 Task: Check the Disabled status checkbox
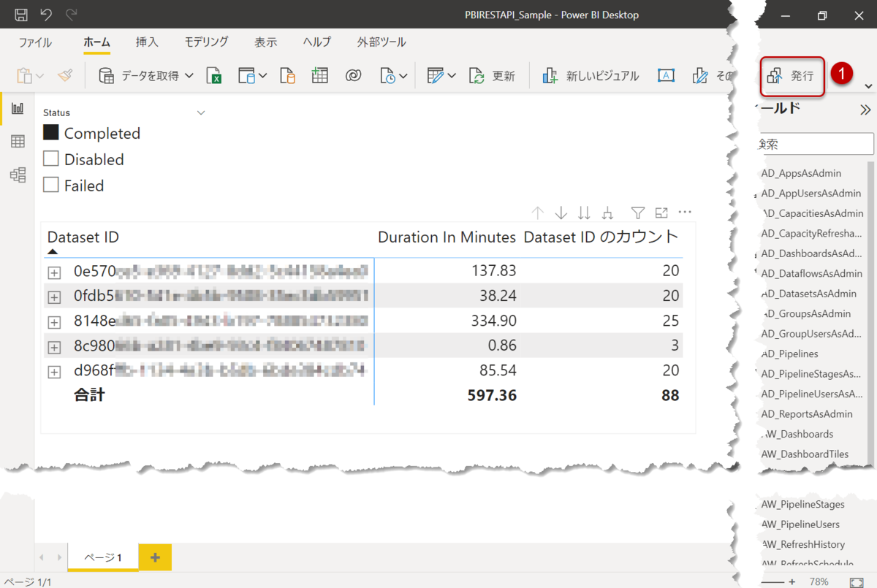[x=50, y=159]
